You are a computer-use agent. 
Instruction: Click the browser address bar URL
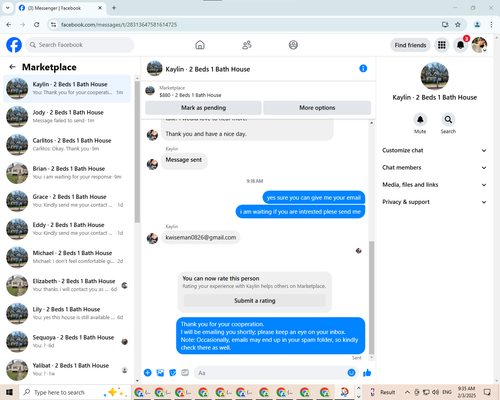[x=119, y=25]
